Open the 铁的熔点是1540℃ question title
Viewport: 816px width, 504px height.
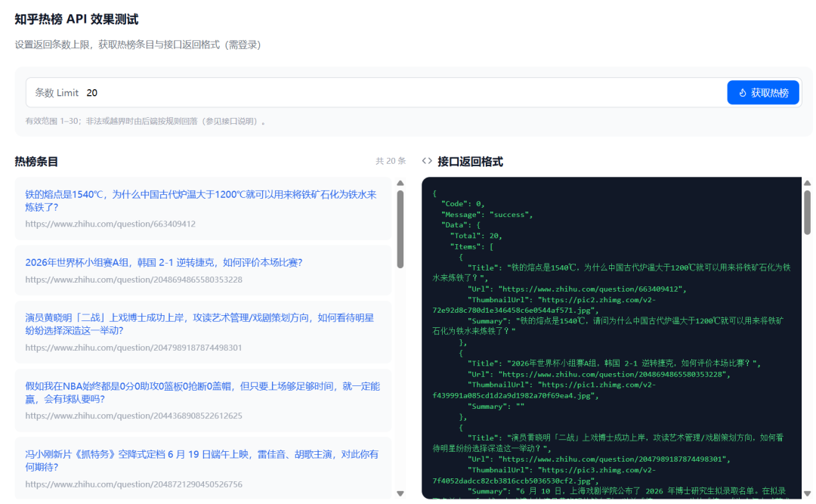201,200
